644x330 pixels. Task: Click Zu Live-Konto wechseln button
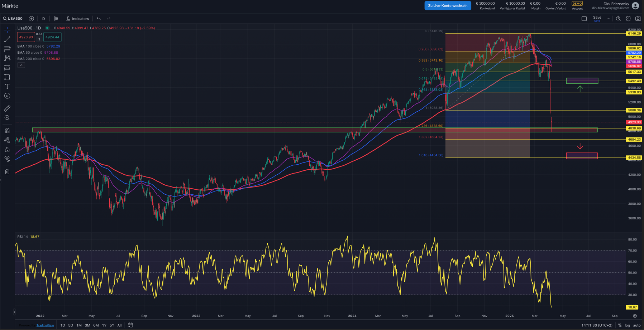pos(448,6)
